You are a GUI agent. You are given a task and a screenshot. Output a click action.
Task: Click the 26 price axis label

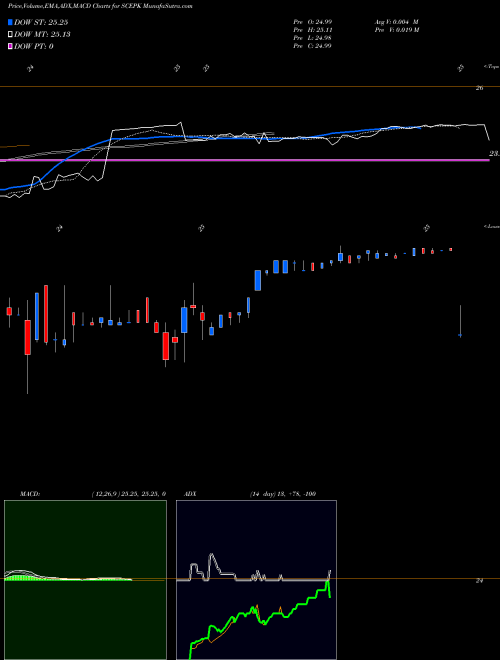[479, 88]
